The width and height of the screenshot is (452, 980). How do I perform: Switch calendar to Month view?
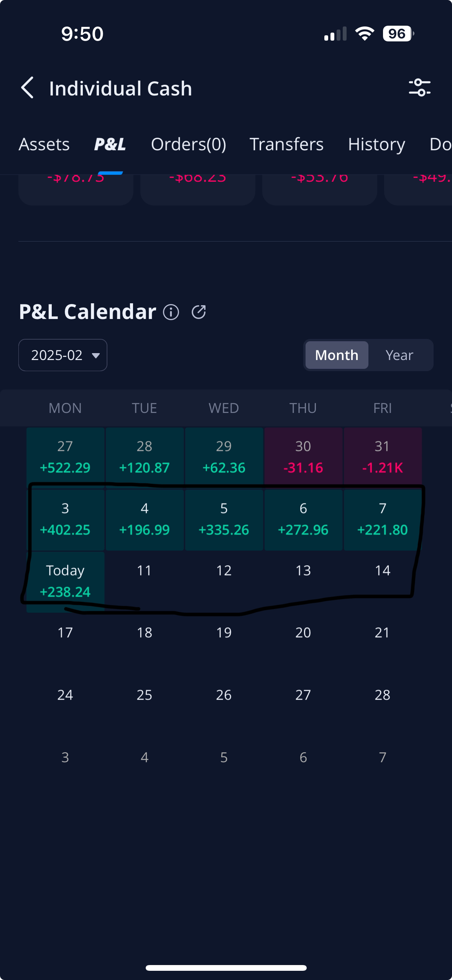(x=337, y=355)
